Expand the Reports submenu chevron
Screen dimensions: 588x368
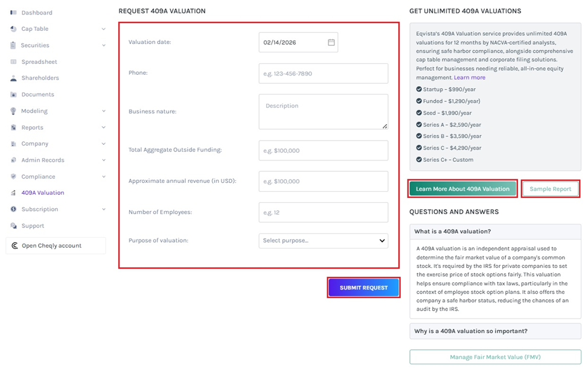coord(103,127)
